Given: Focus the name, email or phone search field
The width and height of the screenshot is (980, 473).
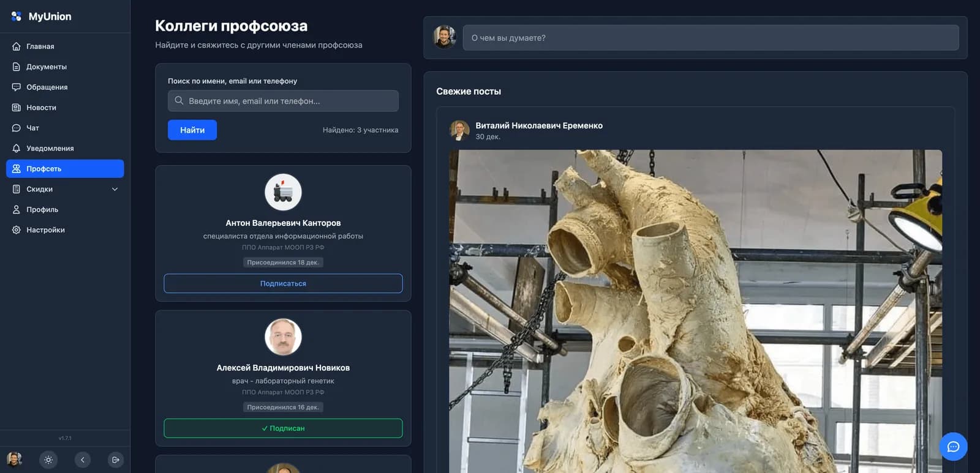Looking at the screenshot, I should tap(283, 101).
